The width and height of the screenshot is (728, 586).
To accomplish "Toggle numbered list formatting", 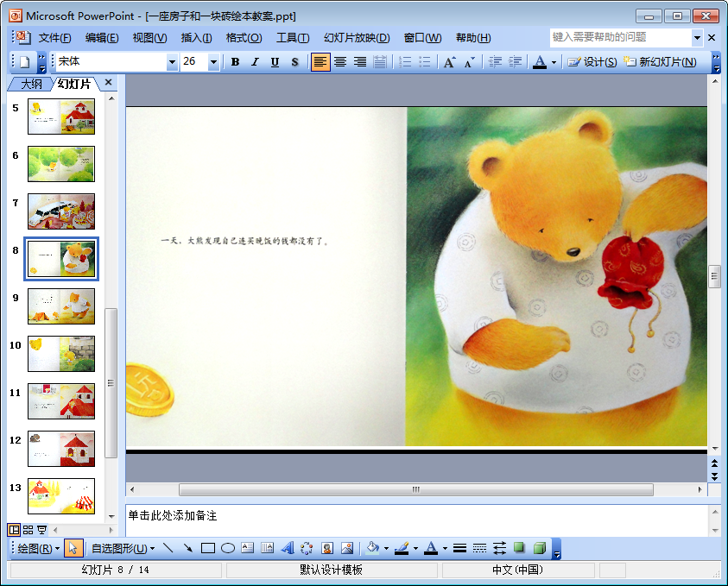I will tap(405, 62).
